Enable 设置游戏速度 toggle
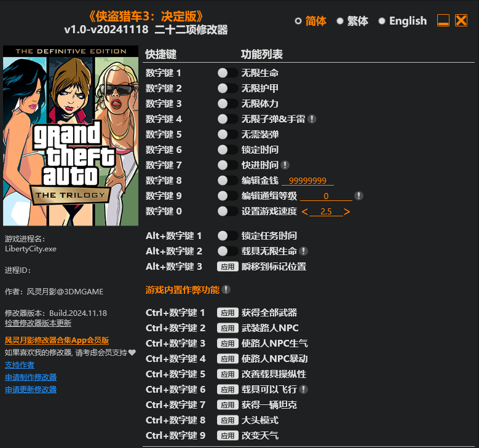Screen dimensions: 479x448 coord(228,211)
